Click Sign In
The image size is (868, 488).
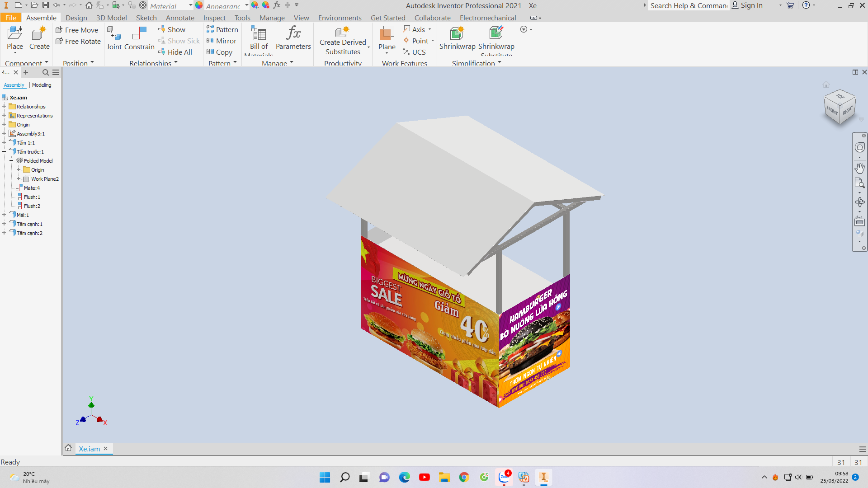tap(747, 5)
